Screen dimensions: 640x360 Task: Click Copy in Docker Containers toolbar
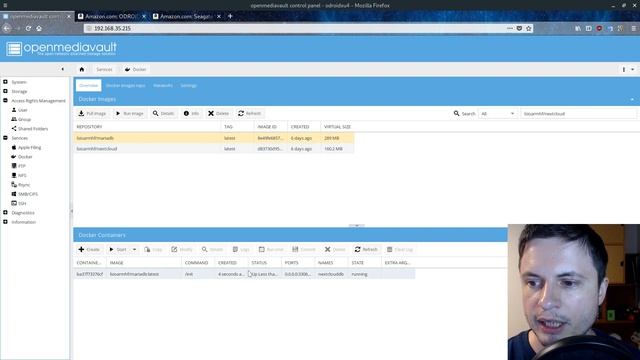point(153,249)
